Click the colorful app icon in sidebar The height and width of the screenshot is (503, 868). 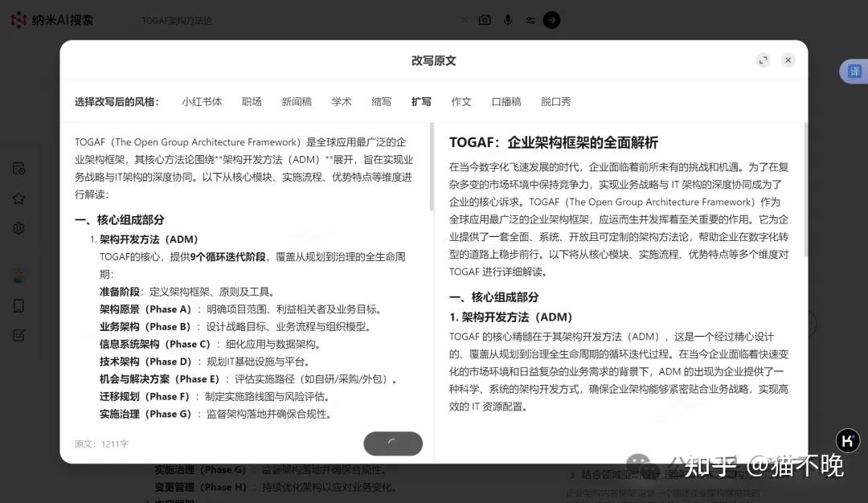(18, 276)
